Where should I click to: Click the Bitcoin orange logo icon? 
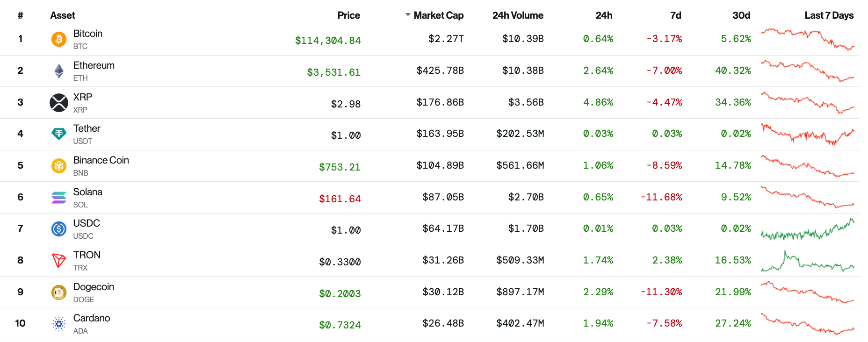point(59,39)
